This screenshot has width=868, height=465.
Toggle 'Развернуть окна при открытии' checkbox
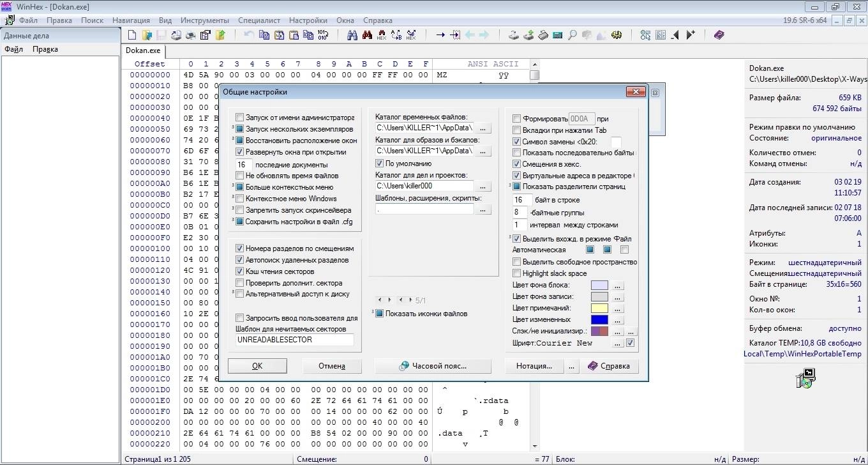point(240,152)
